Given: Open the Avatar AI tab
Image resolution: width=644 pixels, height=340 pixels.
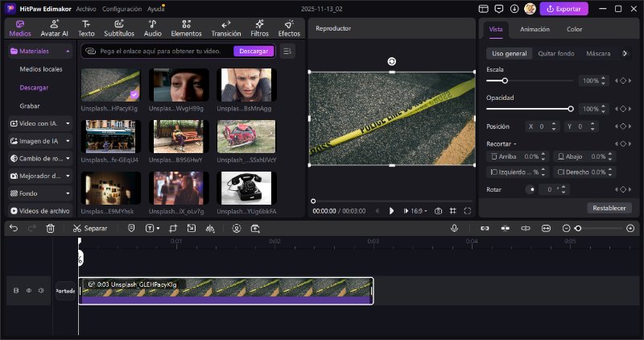Looking at the screenshot, I should pyautogui.click(x=54, y=28).
